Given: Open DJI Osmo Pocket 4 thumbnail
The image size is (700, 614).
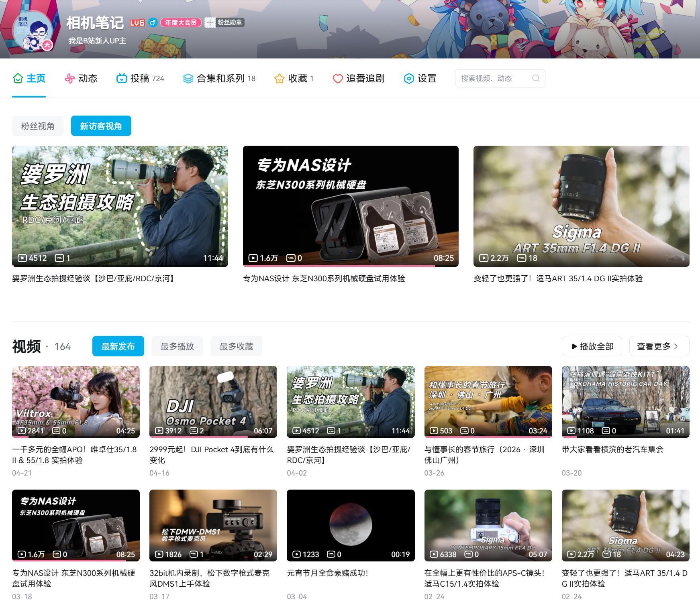Looking at the screenshot, I should pos(213,402).
